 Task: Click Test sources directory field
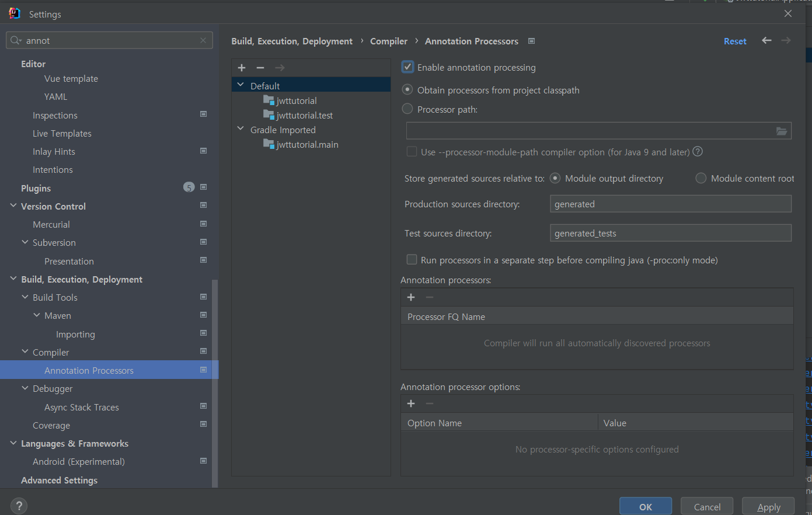coord(671,233)
